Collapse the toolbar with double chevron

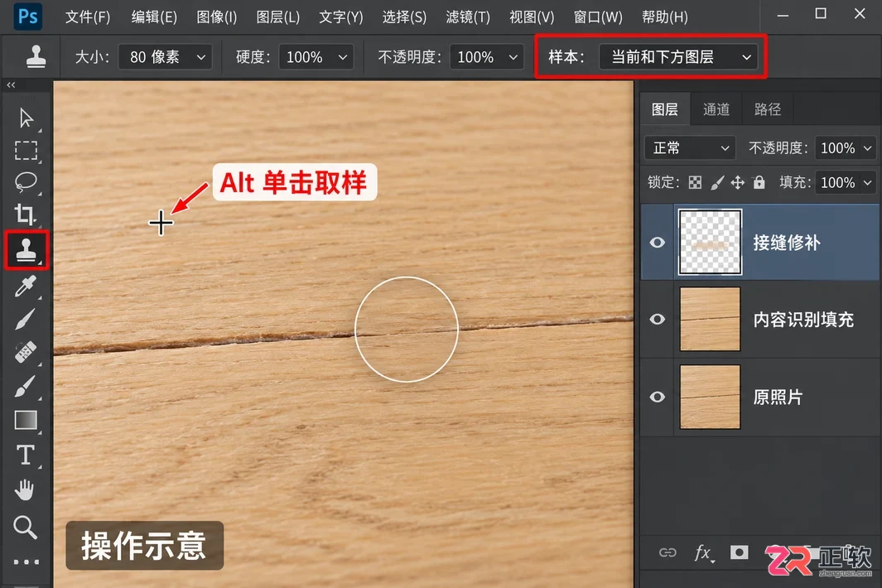tap(12, 85)
